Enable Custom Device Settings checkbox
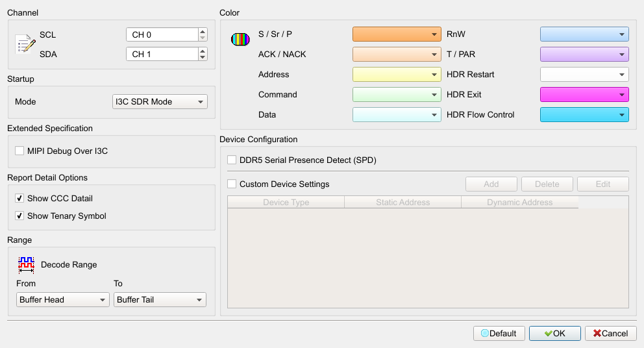 tap(232, 184)
